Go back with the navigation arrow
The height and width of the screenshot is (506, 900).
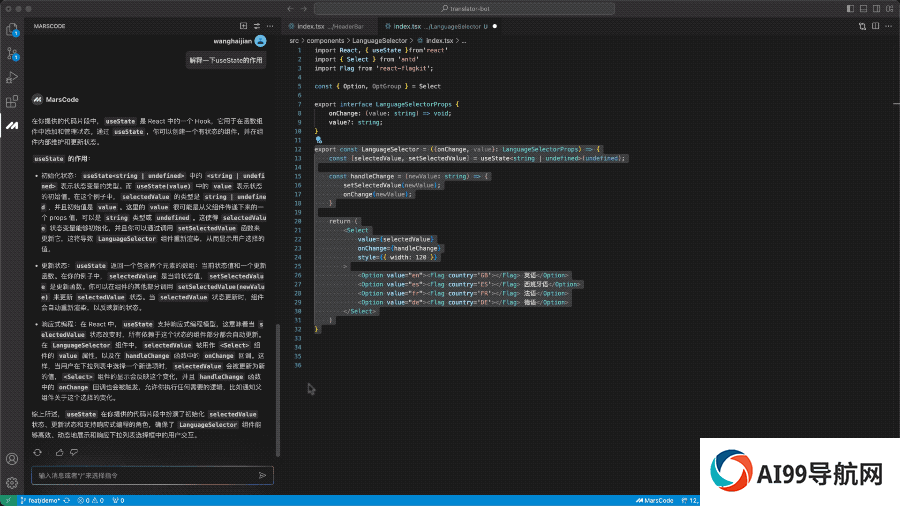pyautogui.click(x=290, y=9)
